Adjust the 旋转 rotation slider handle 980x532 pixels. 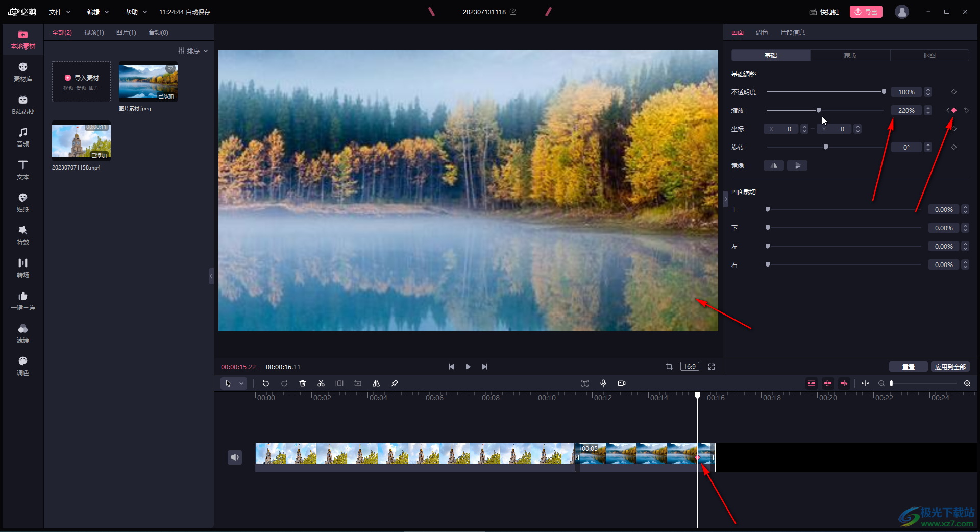(826, 147)
